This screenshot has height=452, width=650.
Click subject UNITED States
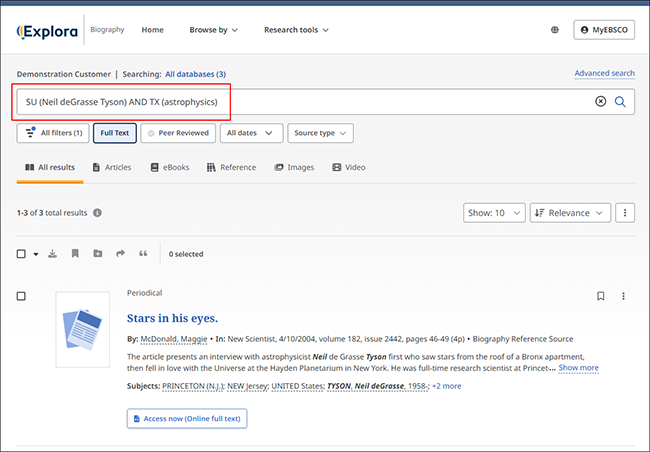coord(298,386)
